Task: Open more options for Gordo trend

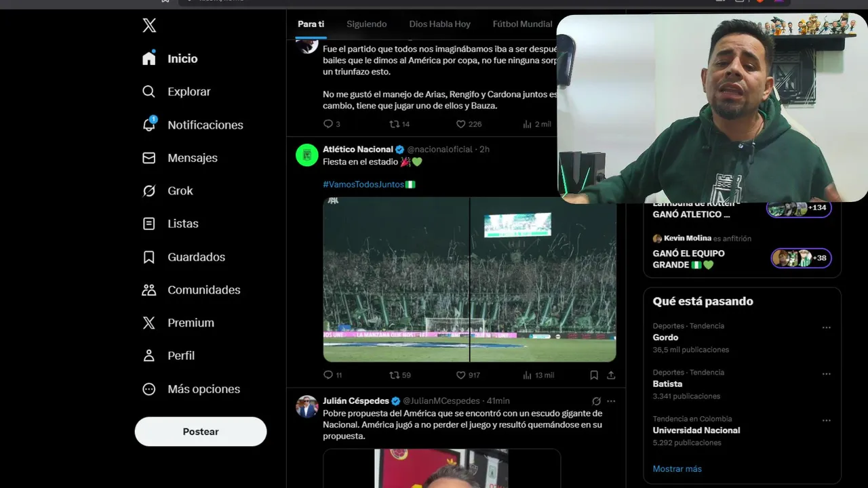Action: (826, 327)
